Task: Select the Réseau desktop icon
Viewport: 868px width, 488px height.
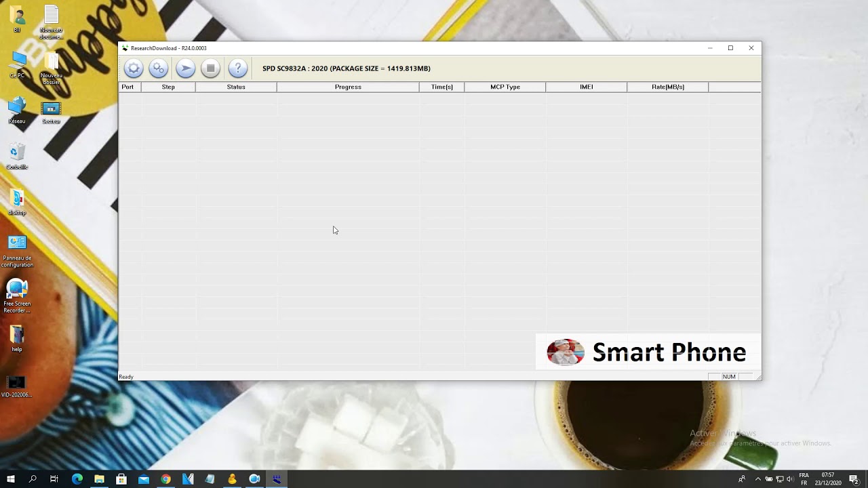Action: pos(17,110)
